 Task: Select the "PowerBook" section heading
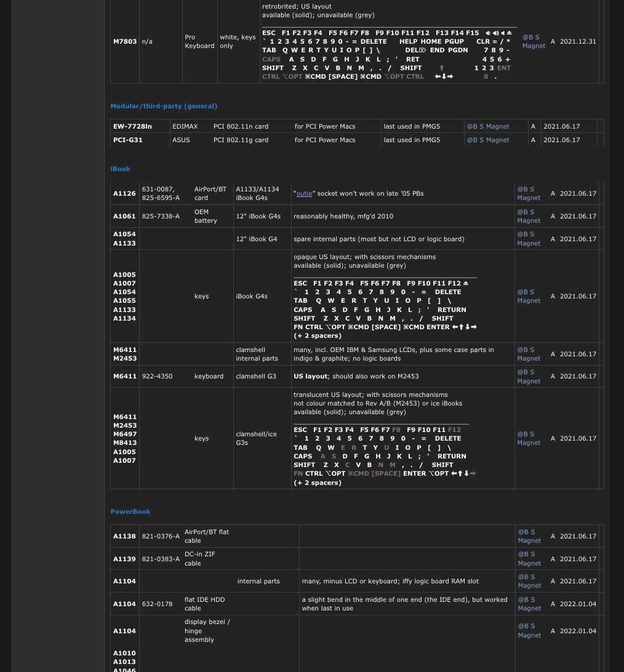(130, 512)
